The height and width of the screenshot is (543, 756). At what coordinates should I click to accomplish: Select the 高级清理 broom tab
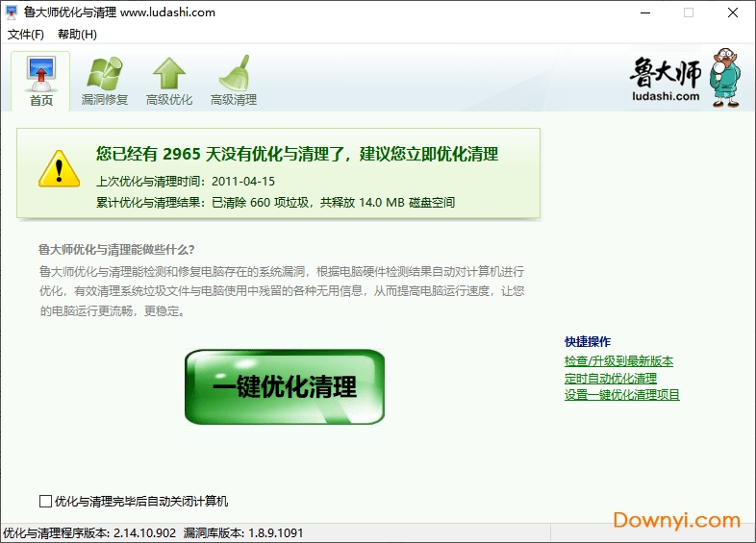[234, 81]
